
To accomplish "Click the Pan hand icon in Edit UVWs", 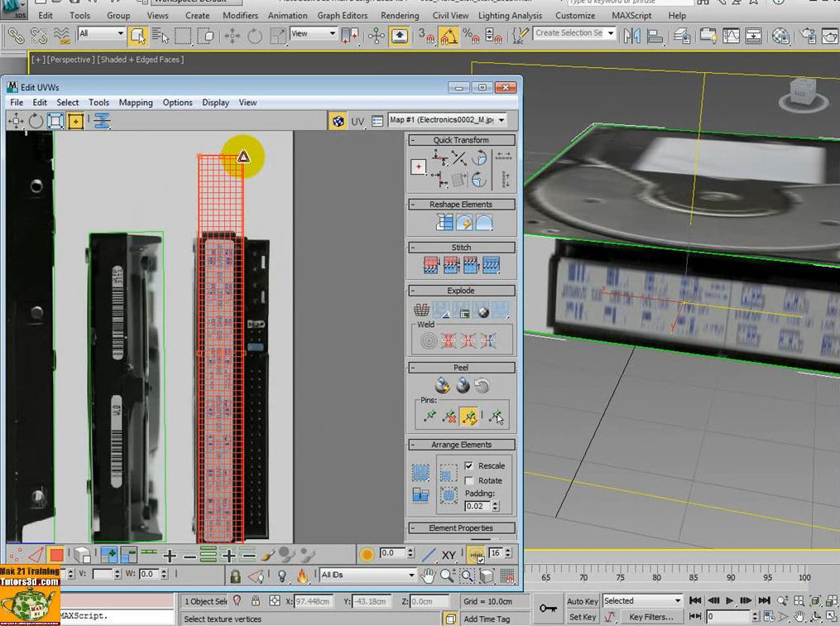I will pos(428,576).
